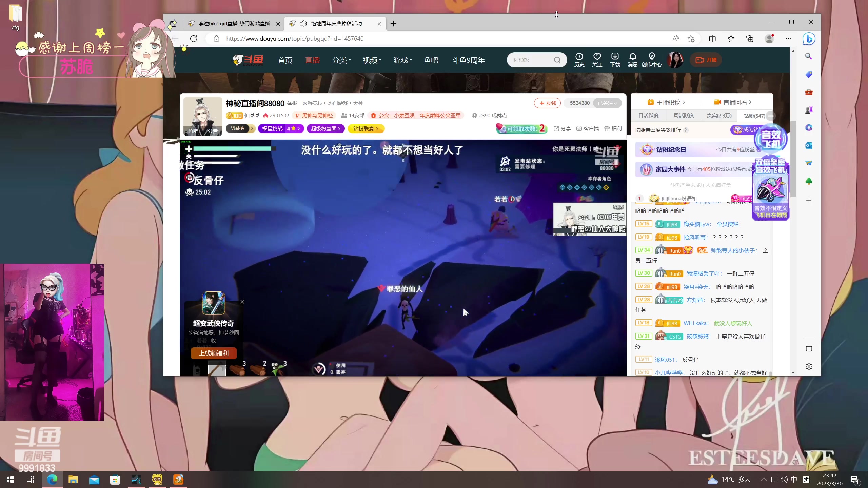Add this page to favorites star icon
868x488 pixels.
click(x=691, y=39)
